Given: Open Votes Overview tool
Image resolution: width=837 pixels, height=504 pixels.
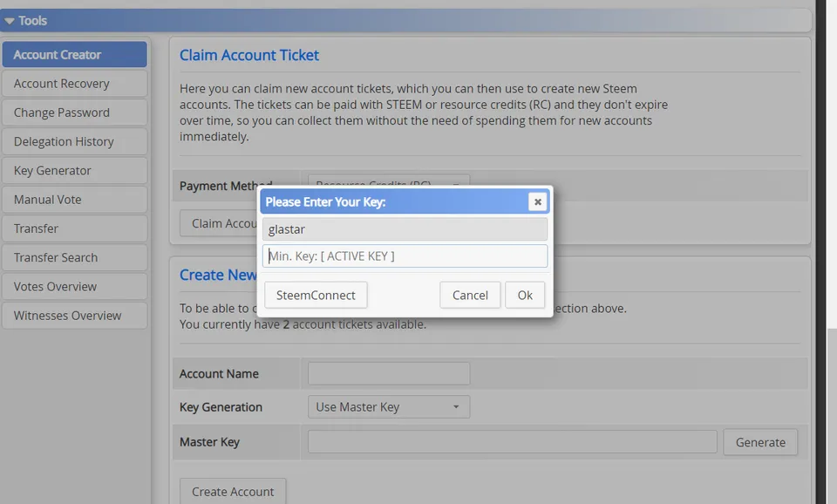Looking at the screenshot, I should click(x=75, y=286).
